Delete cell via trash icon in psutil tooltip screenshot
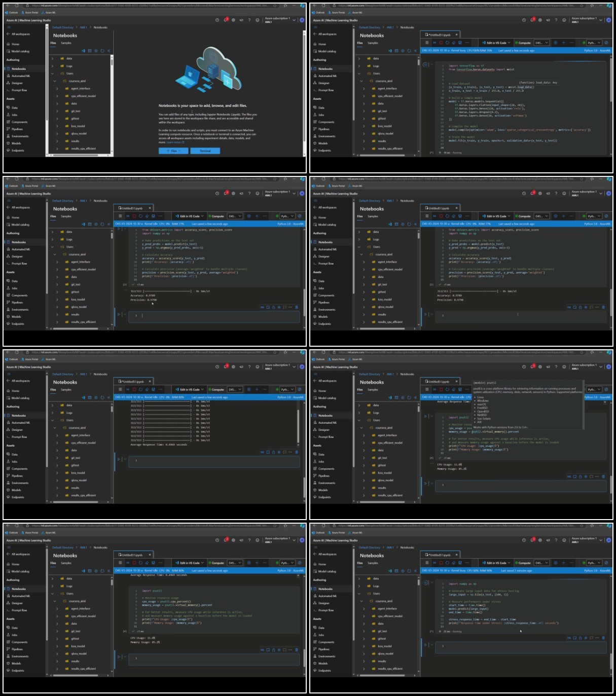 [603, 477]
